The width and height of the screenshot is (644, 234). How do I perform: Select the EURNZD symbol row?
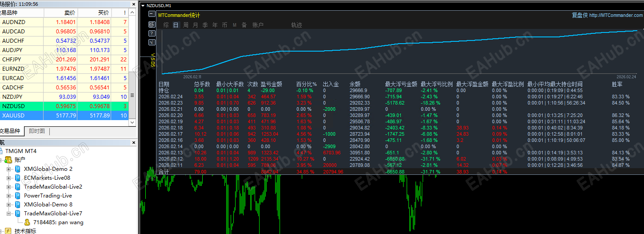(64, 69)
